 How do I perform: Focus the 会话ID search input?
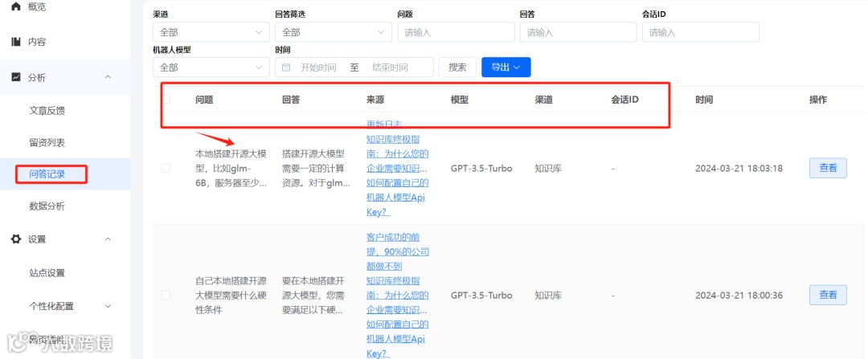tap(701, 33)
